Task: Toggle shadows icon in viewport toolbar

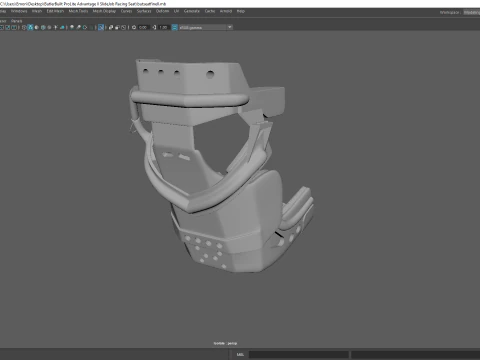Action: (x=62, y=27)
